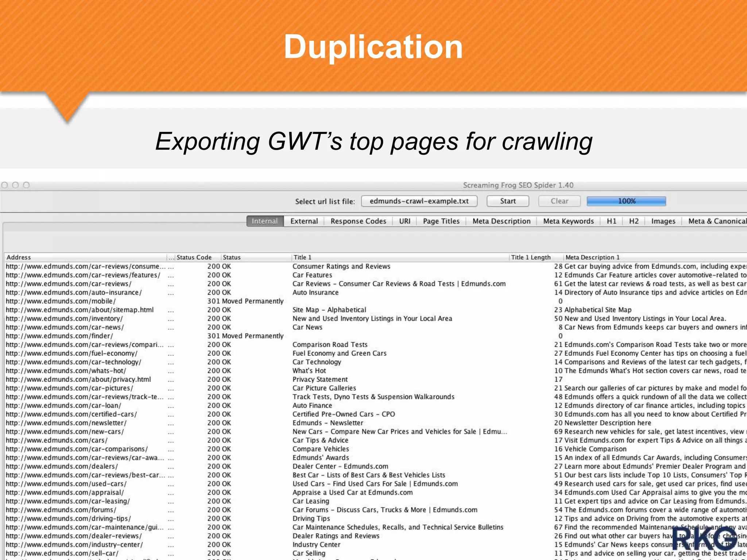Click the 'Car Maintenance Schedules, Recalls' title cell

tap(398, 527)
